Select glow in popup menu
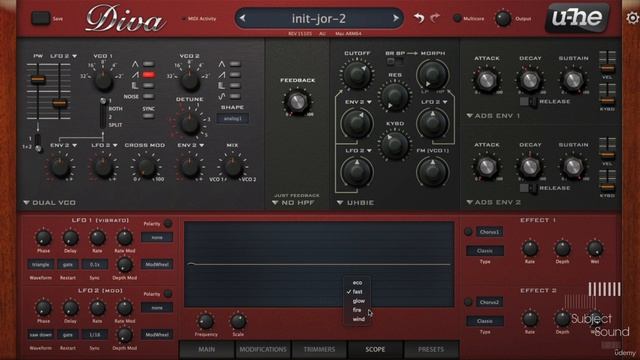 (x=359, y=301)
